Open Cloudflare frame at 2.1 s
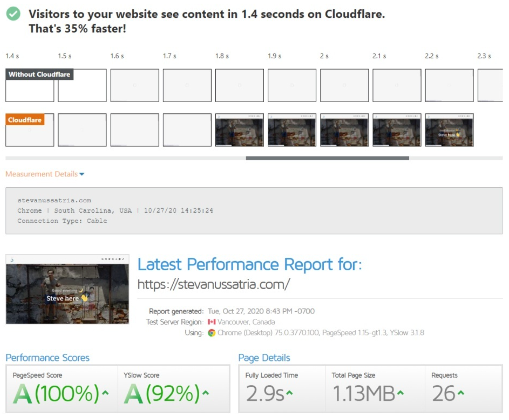Viewport: 509px width, 420px height. click(x=397, y=130)
